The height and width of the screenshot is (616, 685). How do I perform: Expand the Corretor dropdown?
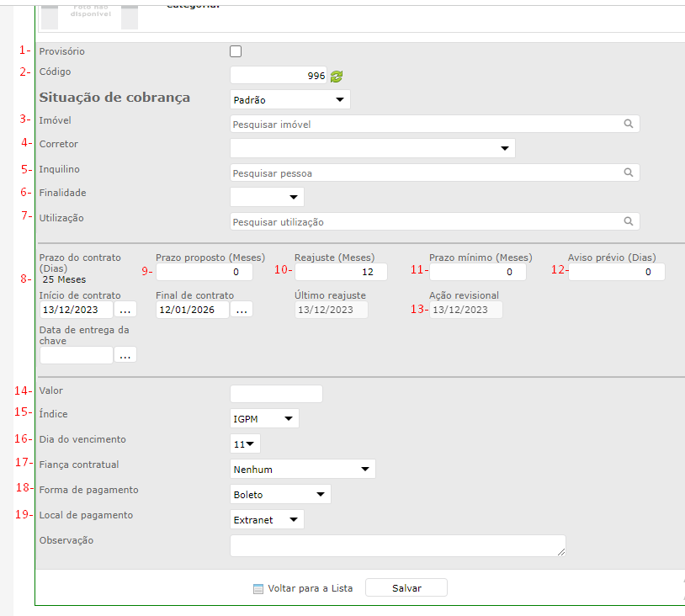pos(372,148)
